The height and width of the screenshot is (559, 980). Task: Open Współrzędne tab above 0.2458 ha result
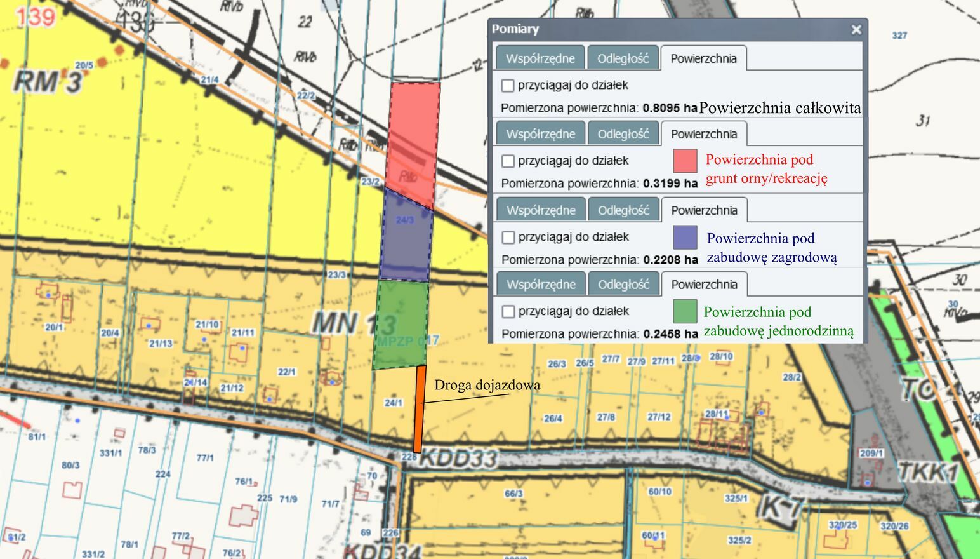coord(541,285)
